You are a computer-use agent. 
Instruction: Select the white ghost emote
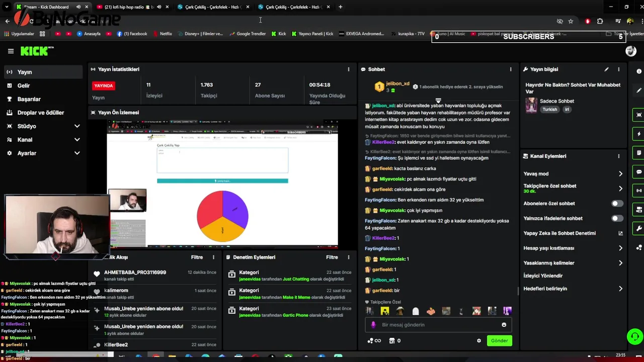pos(416,311)
